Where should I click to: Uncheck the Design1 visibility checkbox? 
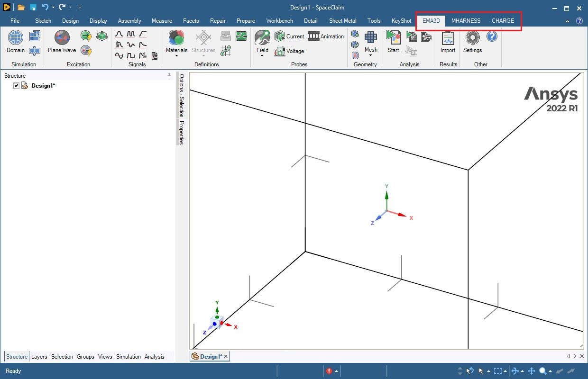click(17, 86)
